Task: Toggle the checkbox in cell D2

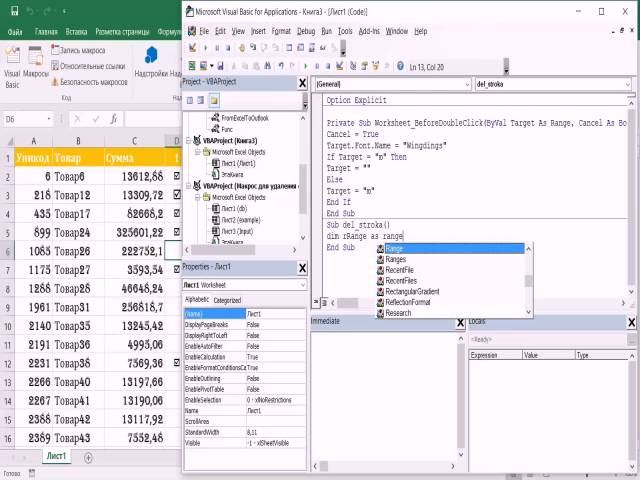Action: point(177,176)
